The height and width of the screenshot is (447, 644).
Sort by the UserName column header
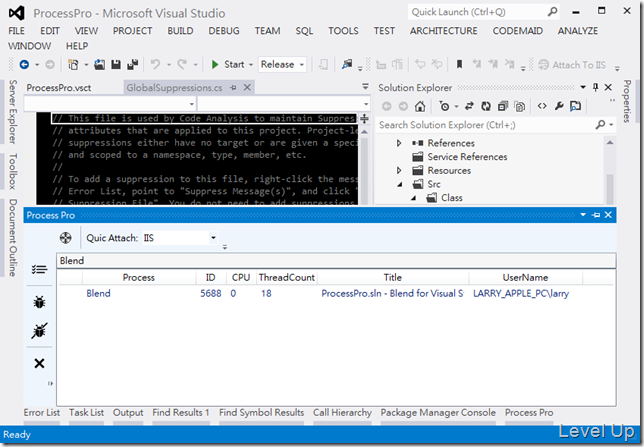525,278
